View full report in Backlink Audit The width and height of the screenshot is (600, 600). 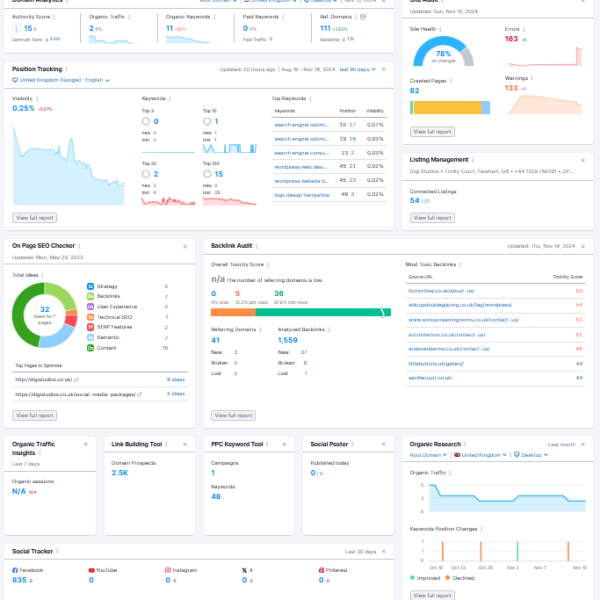click(233, 415)
